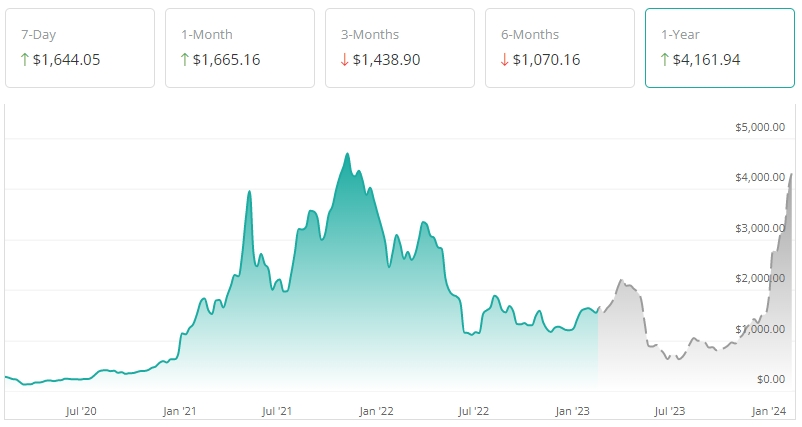The height and width of the screenshot is (427, 802).
Task: Click the highest peak of the green chart
Action: 347,154
